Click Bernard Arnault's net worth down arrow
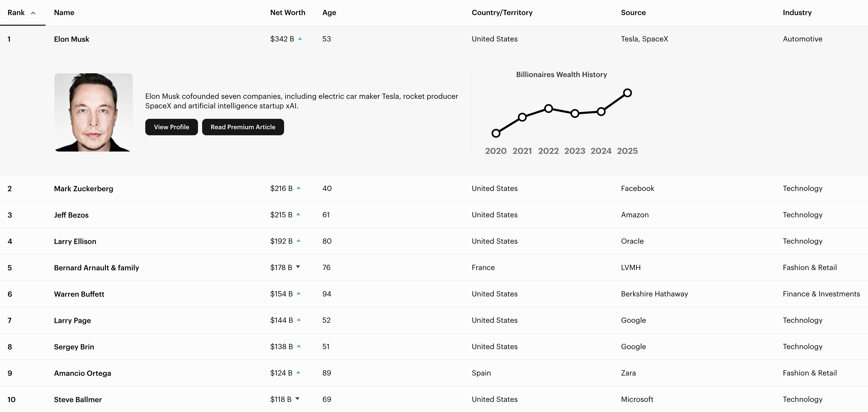868x412 pixels. [x=298, y=267]
